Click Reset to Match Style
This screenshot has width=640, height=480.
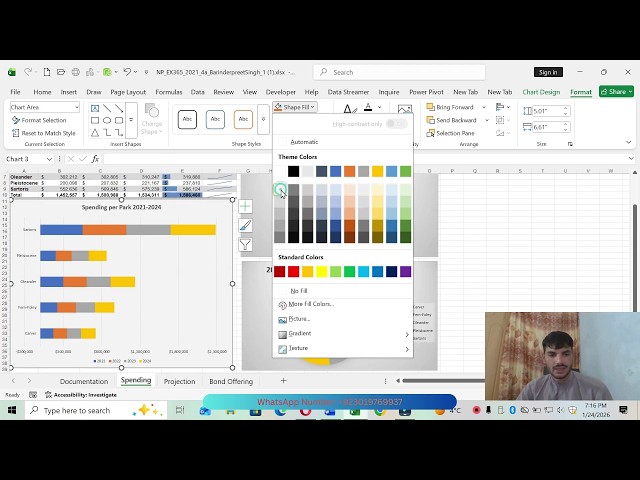44,133
